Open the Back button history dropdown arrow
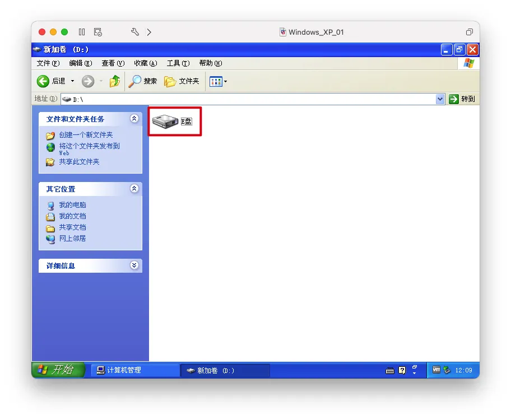This screenshot has width=511, height=420. 73,81
